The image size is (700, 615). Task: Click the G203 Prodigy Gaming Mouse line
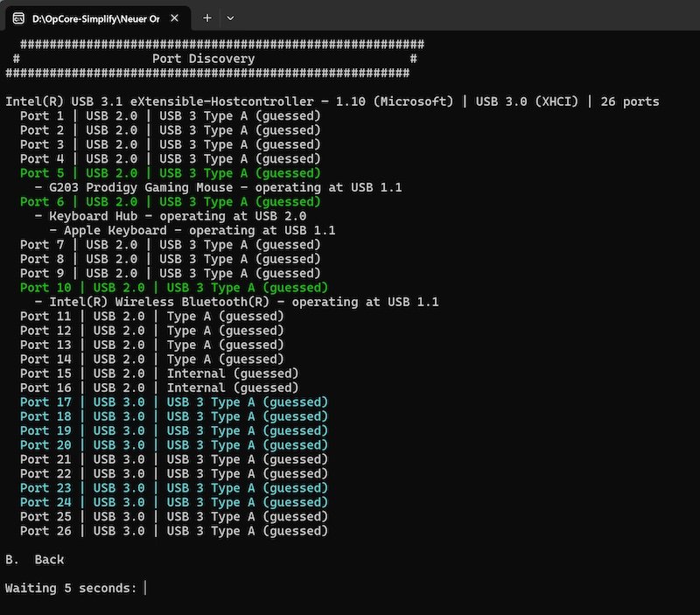[x=218, y=187]
